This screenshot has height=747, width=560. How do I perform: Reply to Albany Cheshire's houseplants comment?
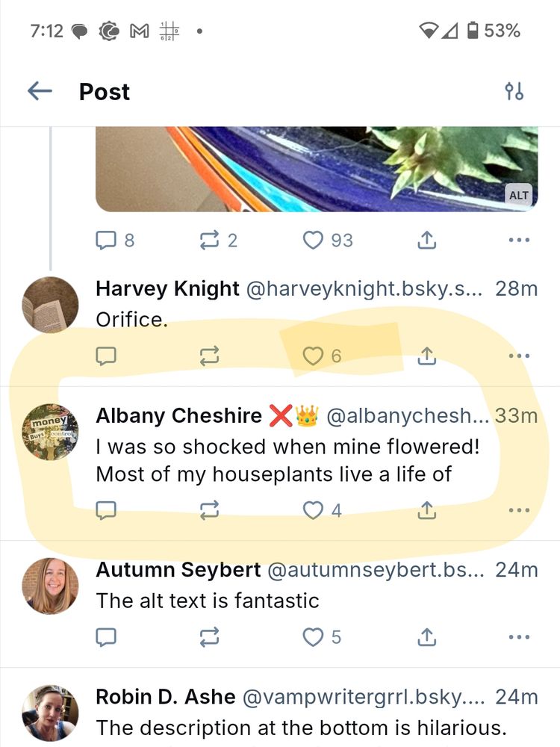click(106, 510)
